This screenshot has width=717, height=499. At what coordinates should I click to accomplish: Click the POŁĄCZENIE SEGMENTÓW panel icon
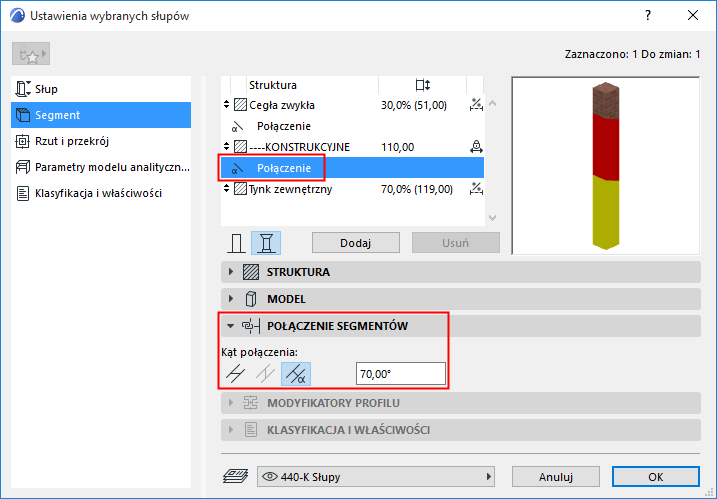point(251,326)
